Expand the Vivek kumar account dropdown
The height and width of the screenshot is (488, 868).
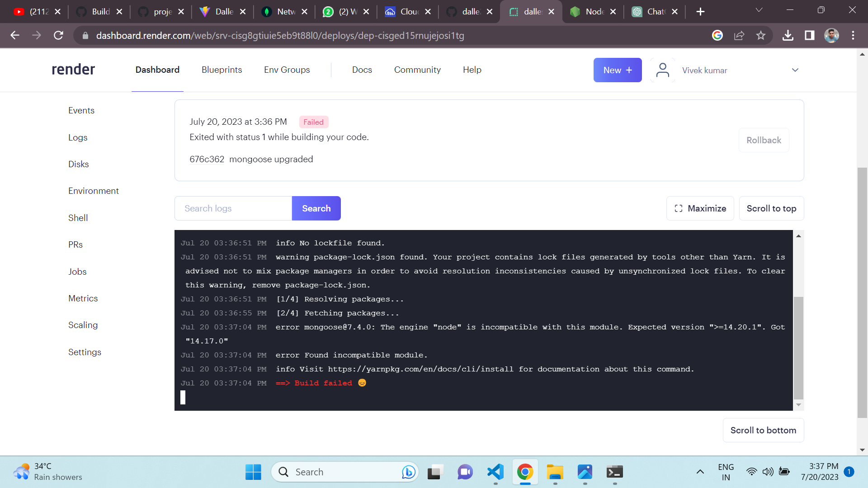click(x=795, y=70)
